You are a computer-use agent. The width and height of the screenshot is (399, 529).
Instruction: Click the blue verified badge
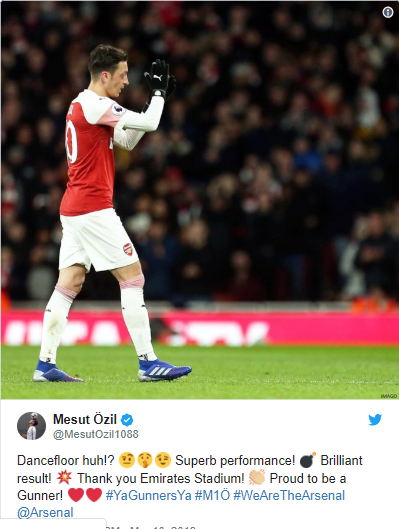pos(127,420)
